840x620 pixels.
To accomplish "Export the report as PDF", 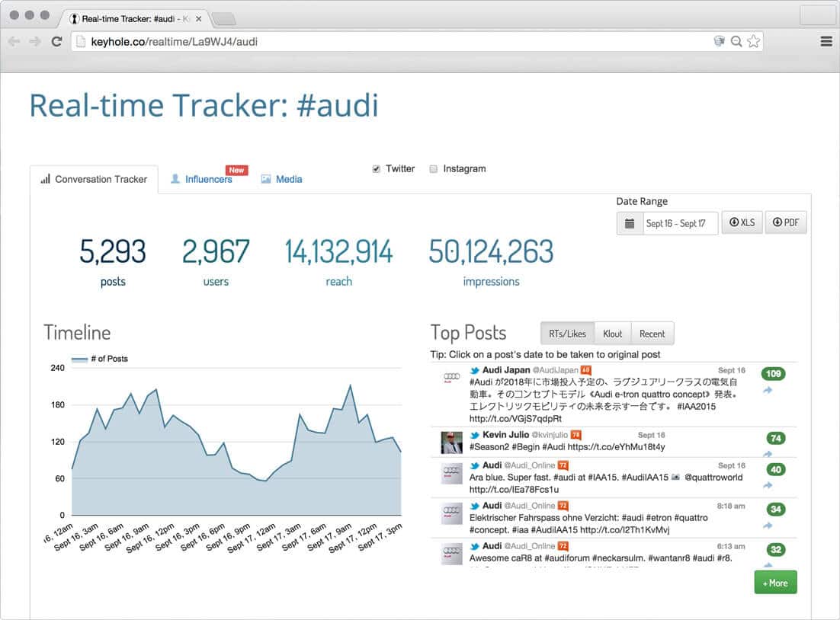I will 786,222.
